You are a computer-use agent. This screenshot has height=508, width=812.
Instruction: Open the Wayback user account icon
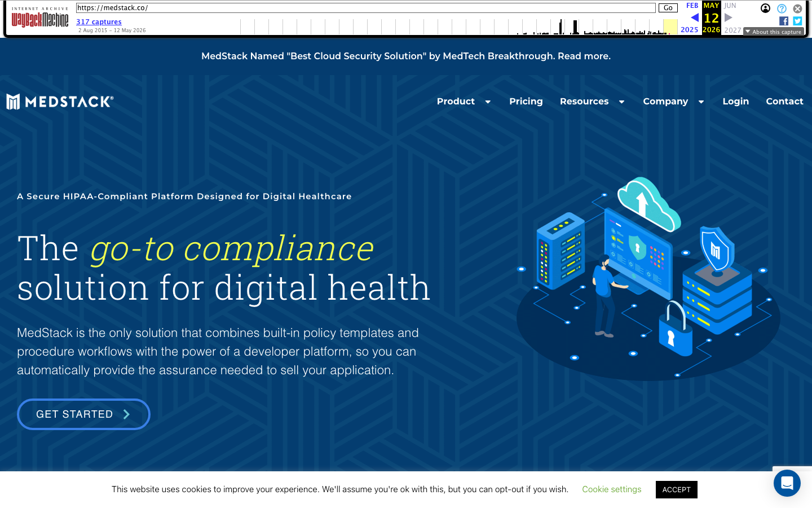765,8
